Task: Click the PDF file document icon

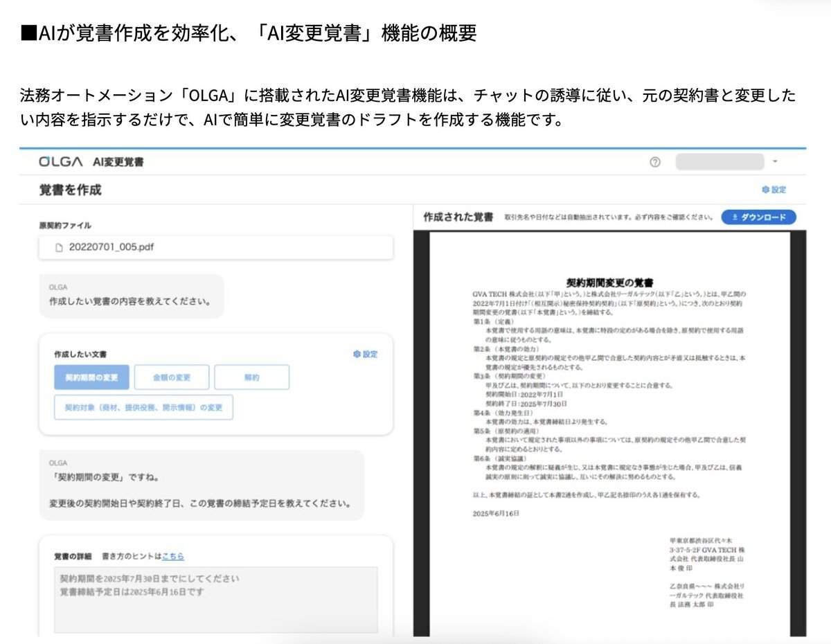Action: 59,247
